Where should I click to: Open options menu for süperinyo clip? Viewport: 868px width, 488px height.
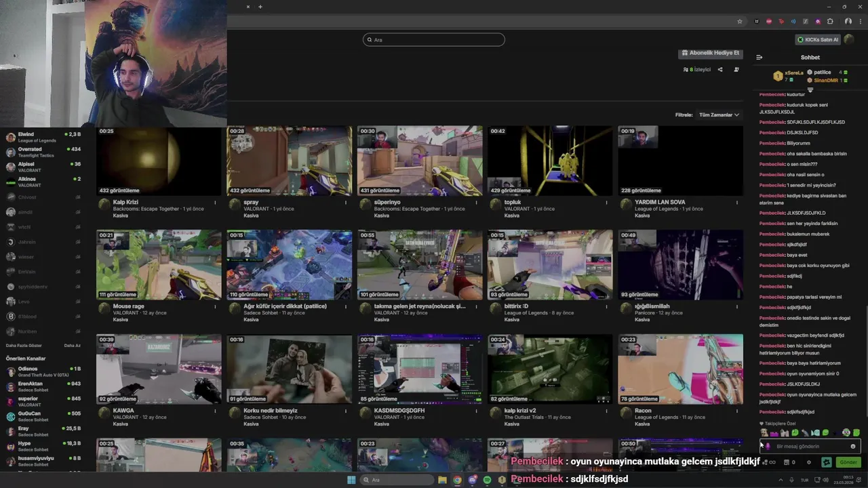point(476,202)
